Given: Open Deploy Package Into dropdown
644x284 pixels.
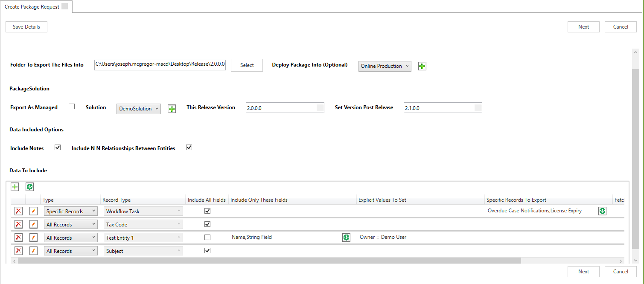Looking at the screenshot, I should [x=385, y=66].
